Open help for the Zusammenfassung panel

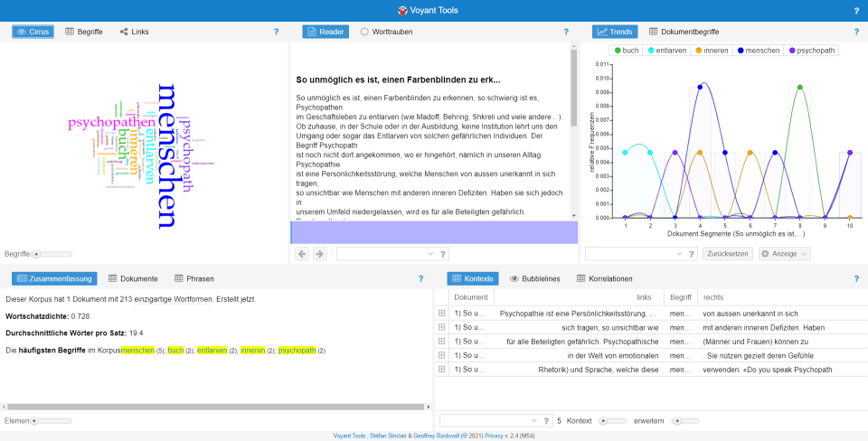(420, 279)
